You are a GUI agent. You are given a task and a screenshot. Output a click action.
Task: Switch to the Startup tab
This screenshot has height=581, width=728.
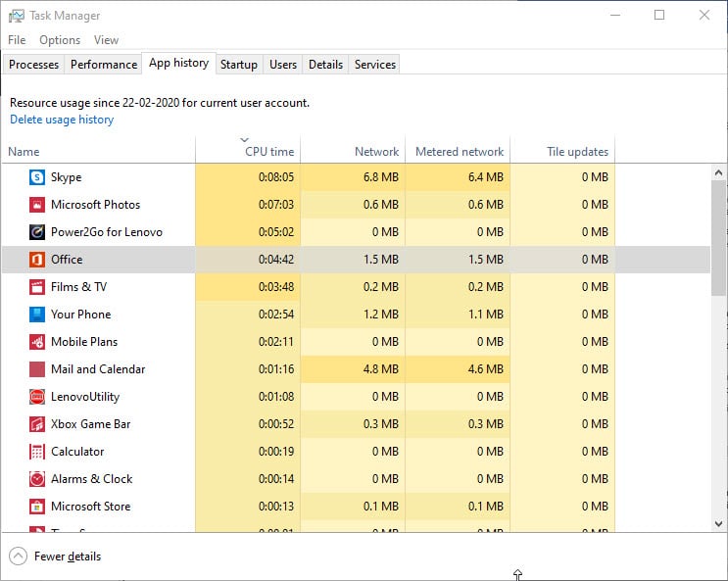239,65
